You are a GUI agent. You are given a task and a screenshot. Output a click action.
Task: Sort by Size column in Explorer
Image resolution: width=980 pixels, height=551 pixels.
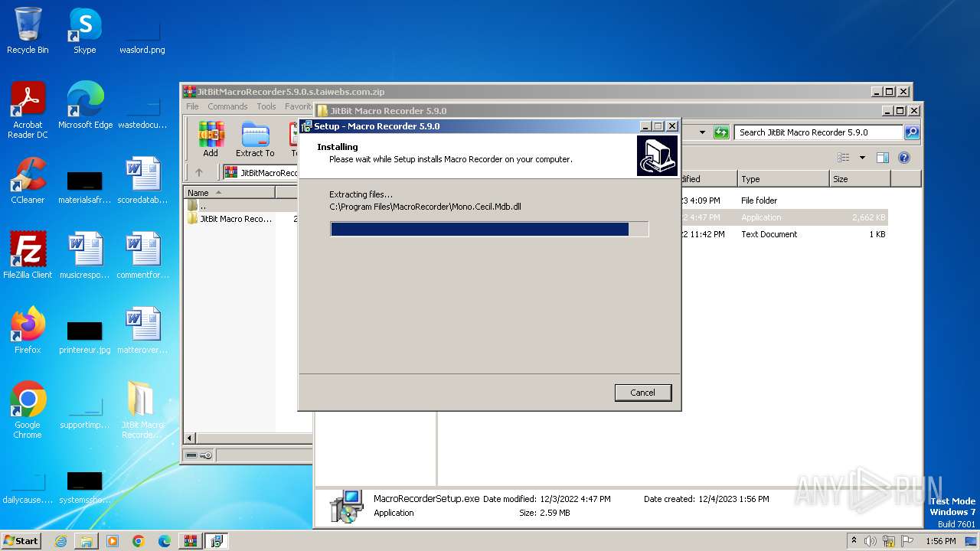coord(860,179)
